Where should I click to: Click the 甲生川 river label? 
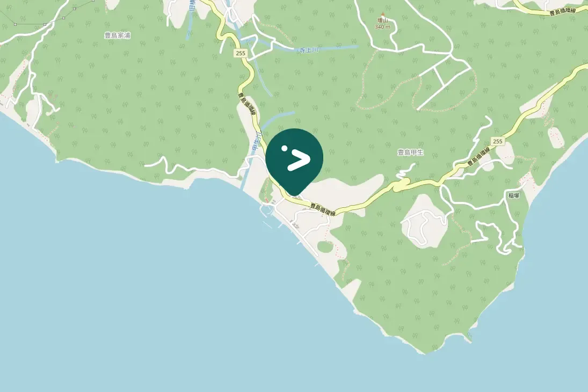pos(257,142)
